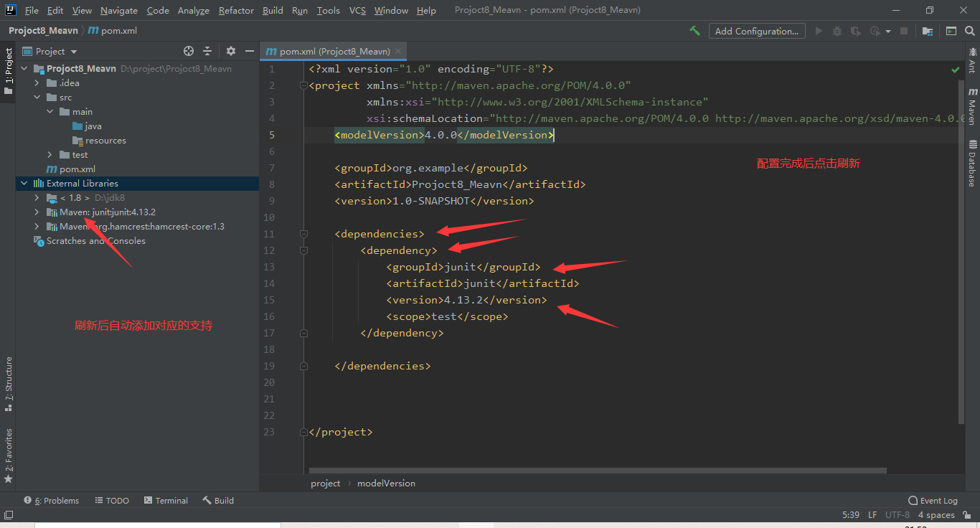Open the Code menu

(x=158, y=10)
